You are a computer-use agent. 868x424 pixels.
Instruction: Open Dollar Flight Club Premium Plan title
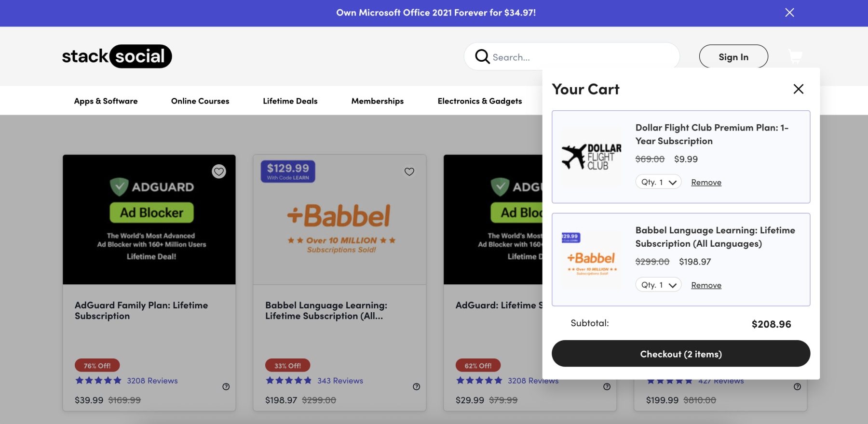(712, 134)
